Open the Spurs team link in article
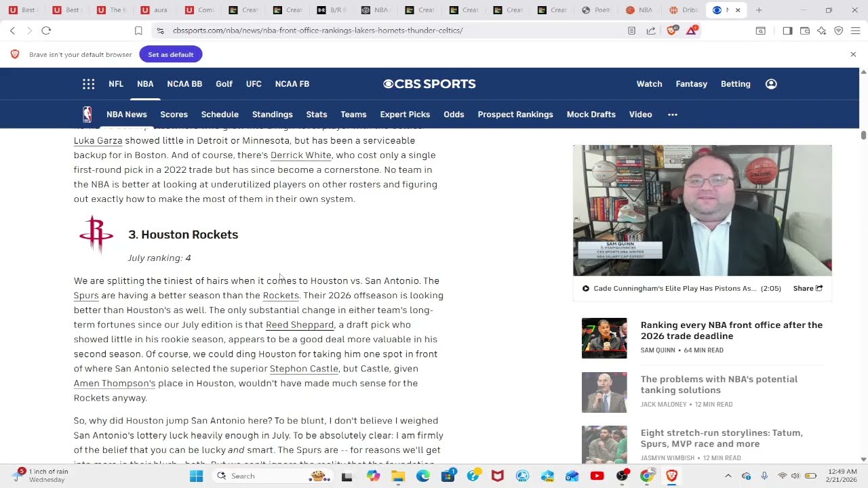The height and width of the screenshot is (488, 868). click(86, 296)
